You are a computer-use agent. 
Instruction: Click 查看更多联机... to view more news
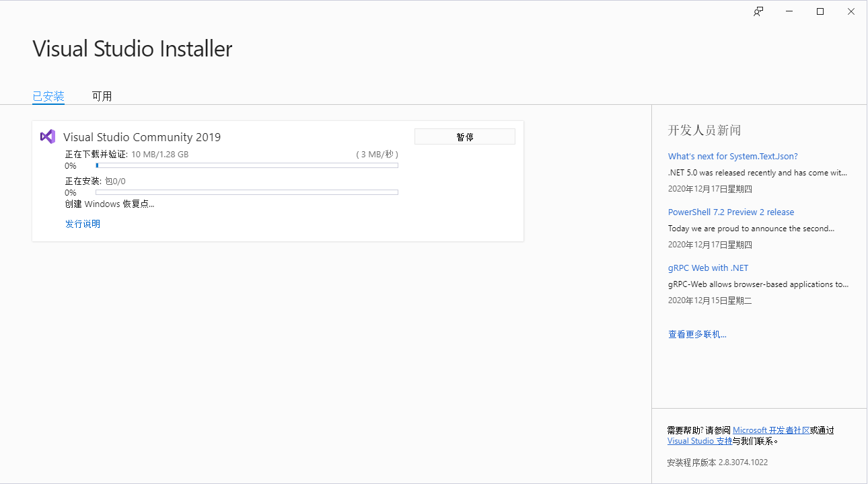pyautogui.click(x=697, y=334)
